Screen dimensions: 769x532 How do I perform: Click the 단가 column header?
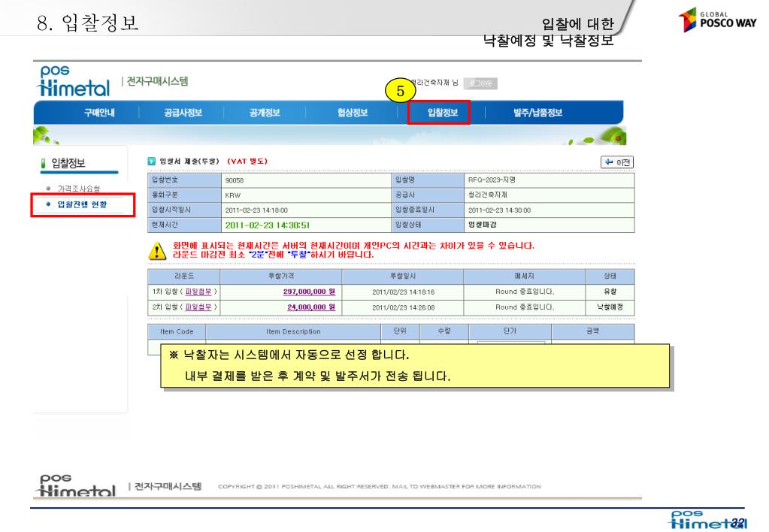click(510, 331)
